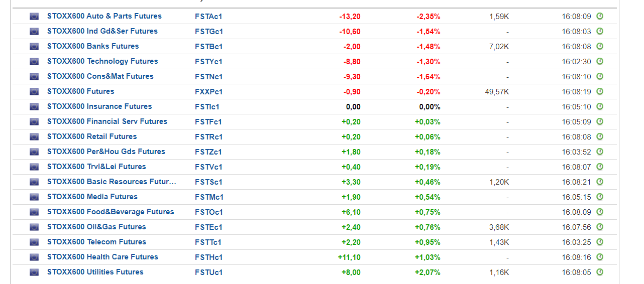Click the clock icon in the Technology Futures row
The height and width of the screenshot is (284, 644).
(600, 61)
